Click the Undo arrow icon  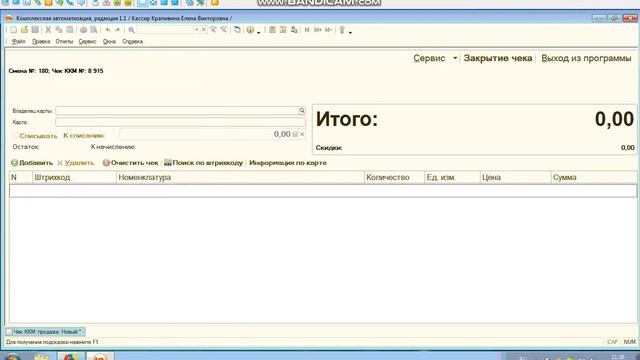pos(108,30)
